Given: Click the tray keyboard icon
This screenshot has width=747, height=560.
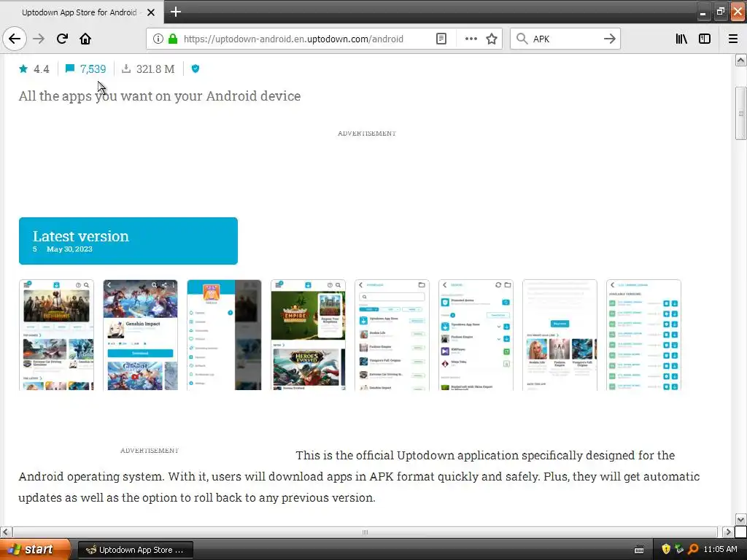Looking at the screenshot, I should [639, 550].
